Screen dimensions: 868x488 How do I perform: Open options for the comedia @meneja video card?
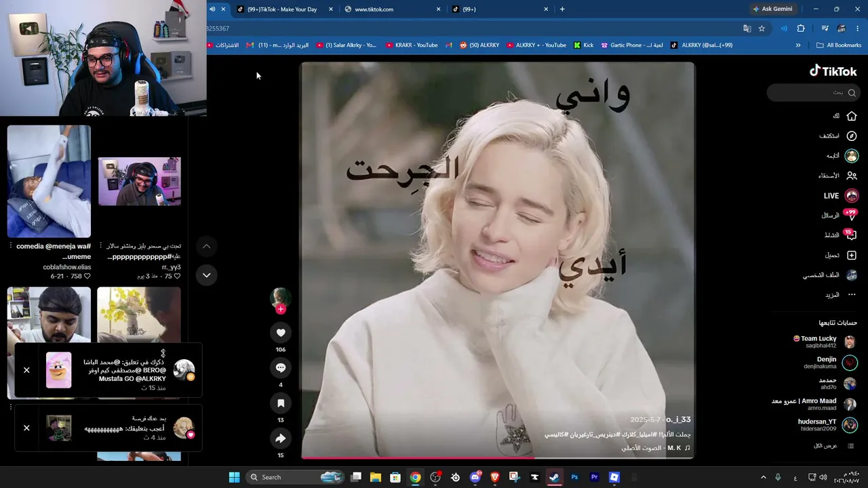pyautogui.click(x=10, y=246)
